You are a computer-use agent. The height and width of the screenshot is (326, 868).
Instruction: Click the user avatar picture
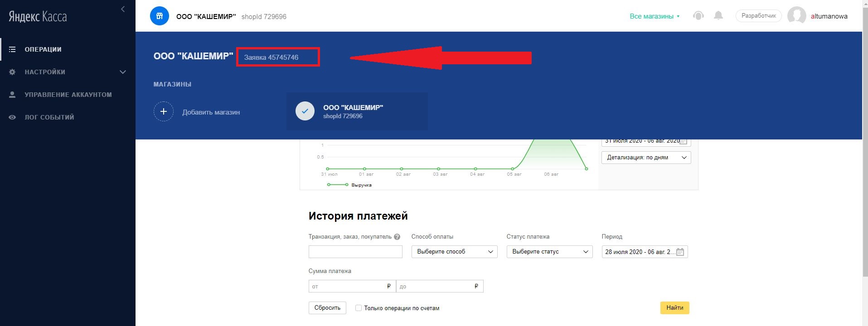[796, 16]
